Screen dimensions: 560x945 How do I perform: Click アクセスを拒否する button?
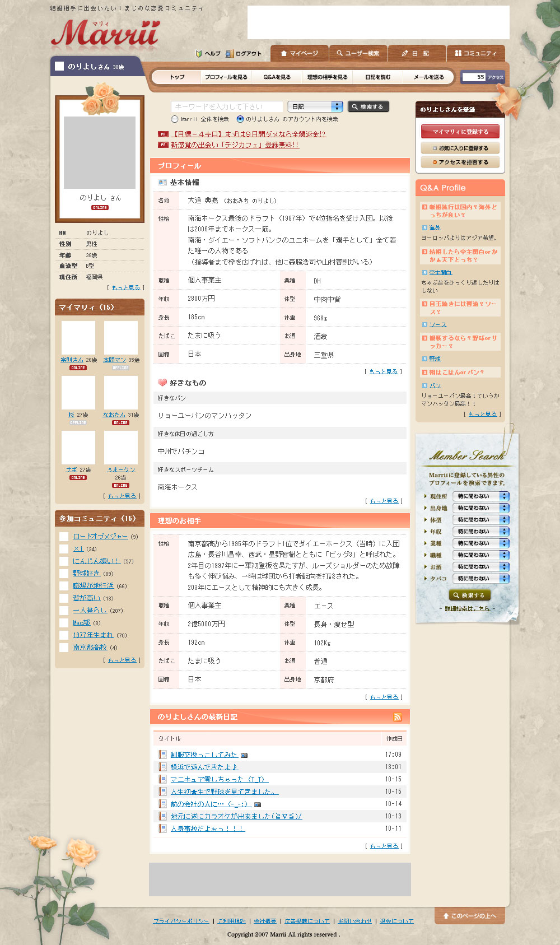460,162
